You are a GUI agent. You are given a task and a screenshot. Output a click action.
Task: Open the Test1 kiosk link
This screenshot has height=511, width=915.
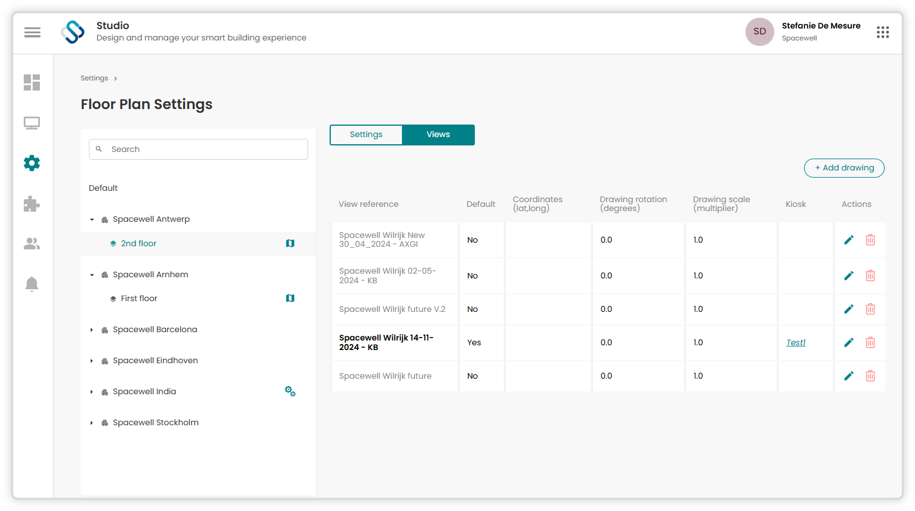coord(795,342)
